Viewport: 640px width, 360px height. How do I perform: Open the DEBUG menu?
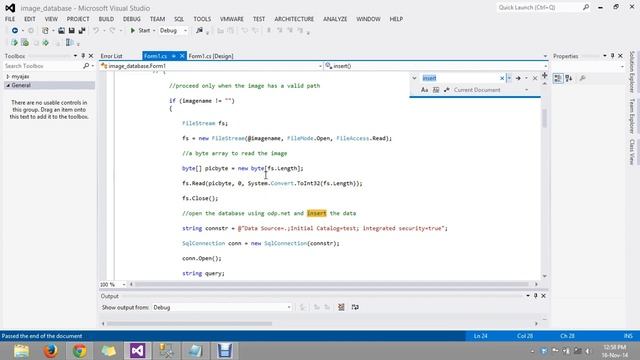pyautogui.click(x=131, y=19)
